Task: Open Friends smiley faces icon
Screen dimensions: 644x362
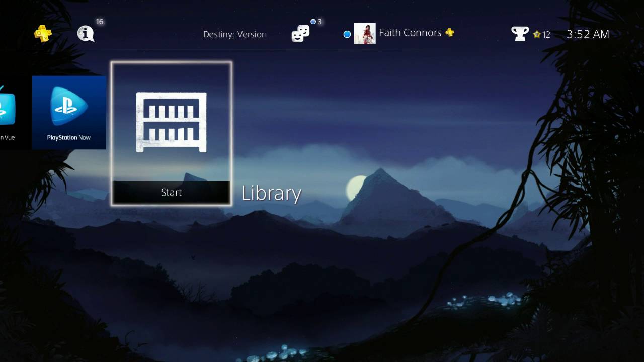Action: [x=300, y=34]
